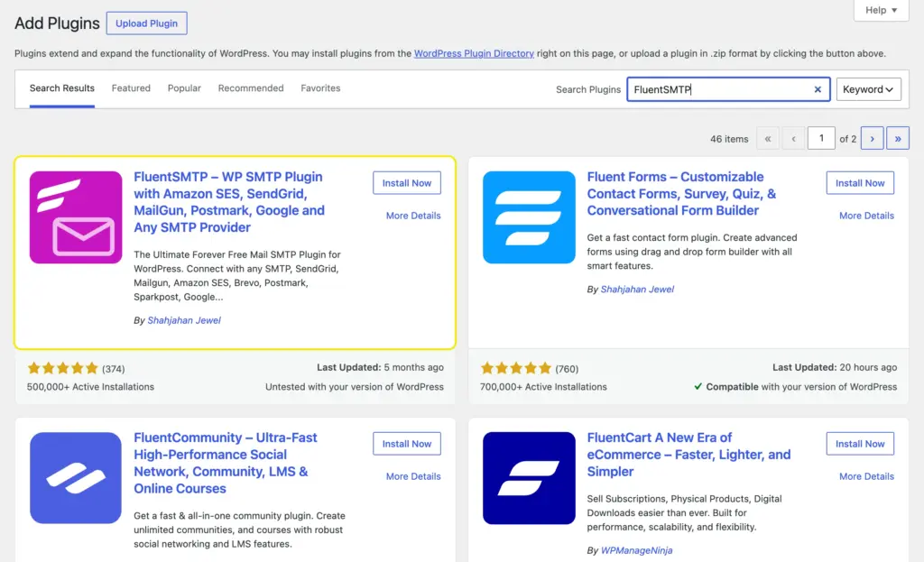Install the FluentCart plugin

[860, 444]
